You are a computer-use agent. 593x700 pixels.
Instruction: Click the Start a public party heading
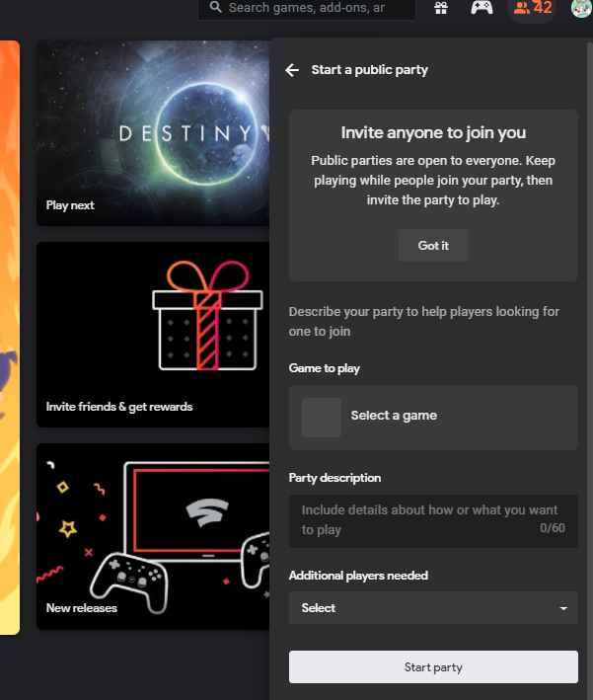pyautogui.click(x=369, y=70)
